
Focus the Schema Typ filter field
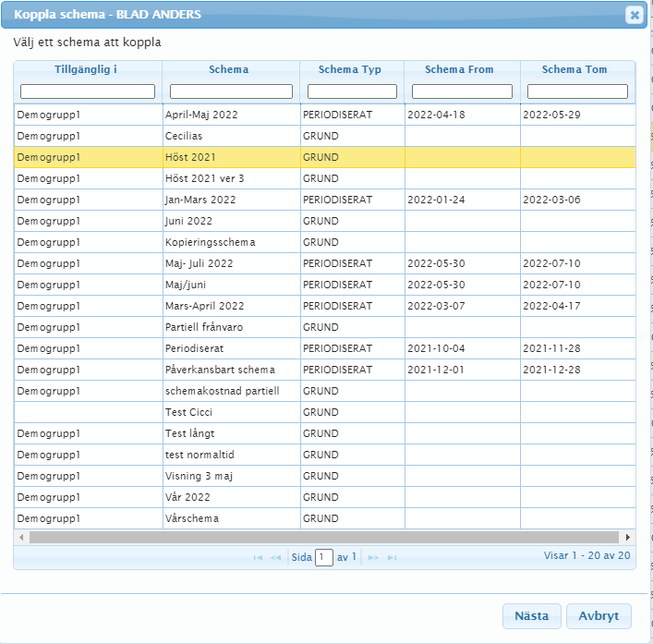(x=352, y=91)
